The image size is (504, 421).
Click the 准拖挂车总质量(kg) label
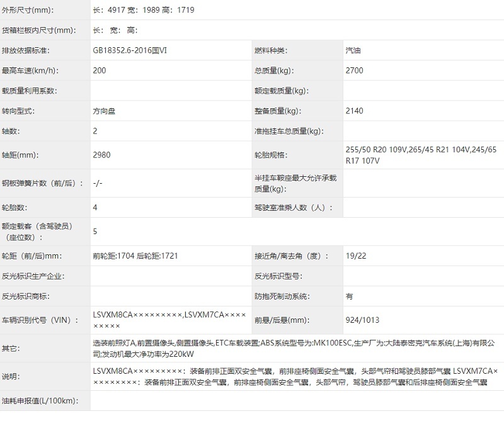(289, 132)
